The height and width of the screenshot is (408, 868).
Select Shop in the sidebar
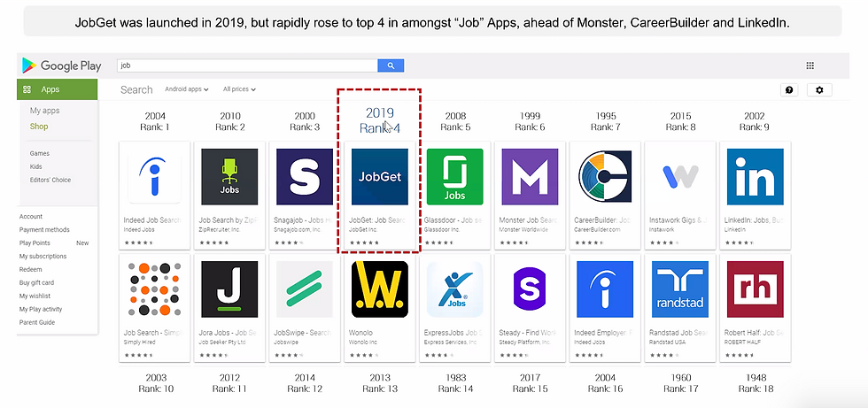coord(39,127)
